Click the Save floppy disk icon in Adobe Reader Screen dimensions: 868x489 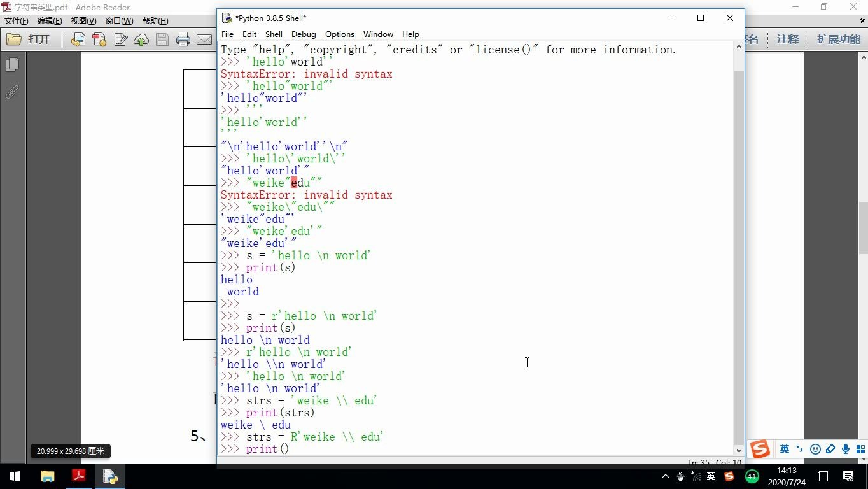pos(162,39)
